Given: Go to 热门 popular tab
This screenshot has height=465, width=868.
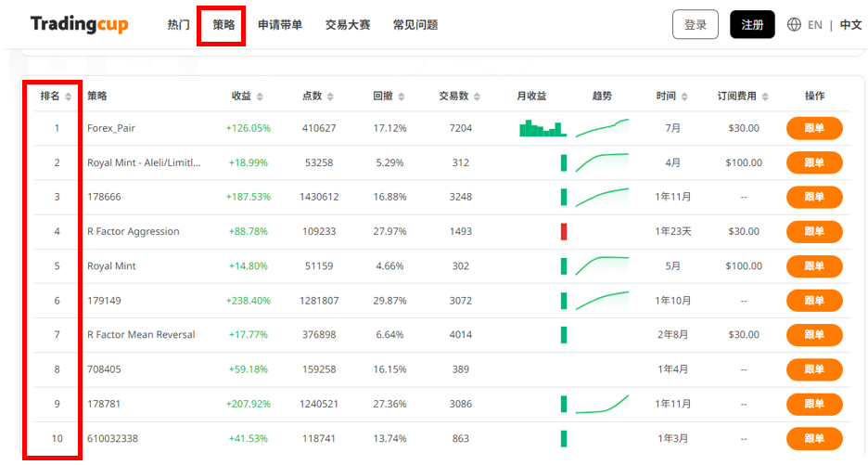Looking at the screenshot, I should [179, 25].
